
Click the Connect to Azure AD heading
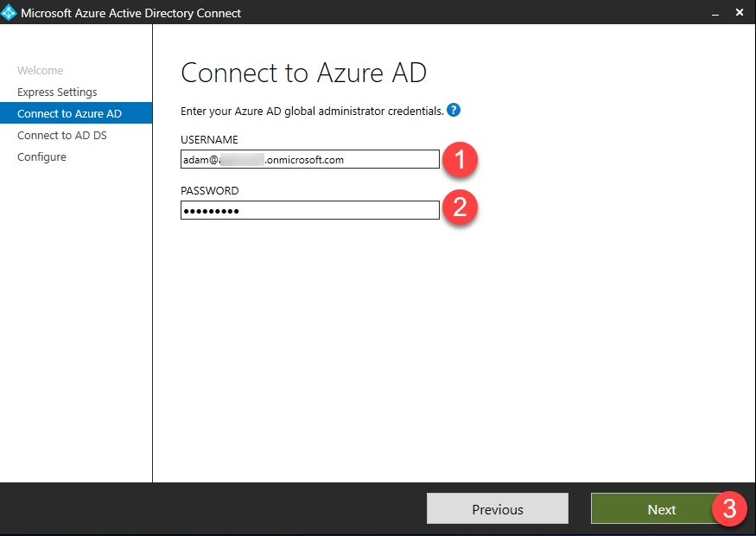point(303,73)
